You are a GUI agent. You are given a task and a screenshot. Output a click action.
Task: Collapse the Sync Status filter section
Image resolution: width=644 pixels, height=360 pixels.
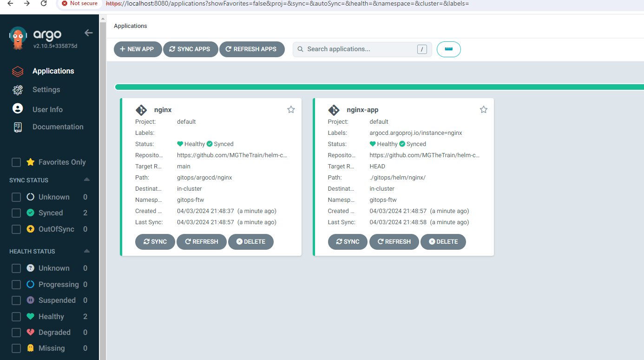pos(86,180)
